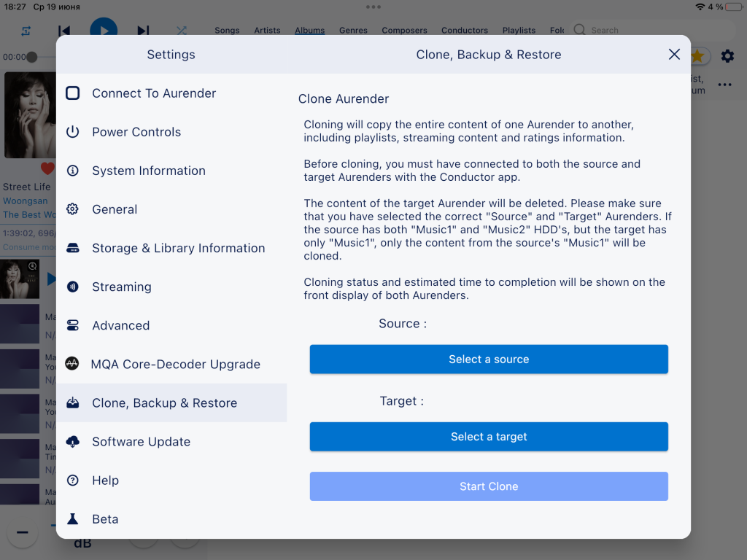Switch to the Artists tab

pyautogui.click(x=267, y=30)
